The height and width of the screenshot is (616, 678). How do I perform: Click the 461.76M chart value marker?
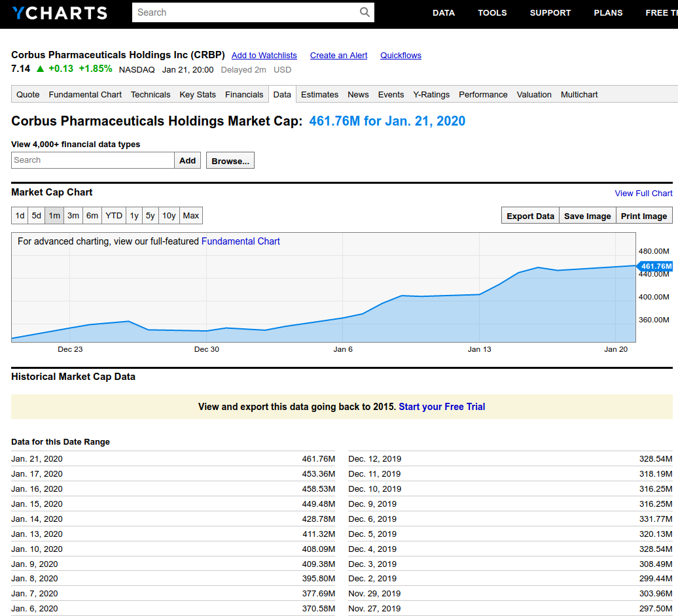pyautogui.click(x=655, y=266)
